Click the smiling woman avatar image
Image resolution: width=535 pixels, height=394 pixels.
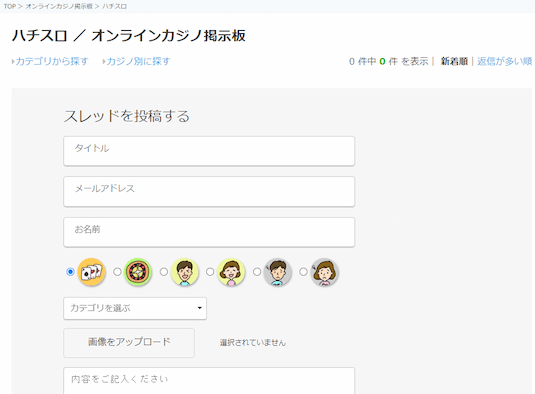point(231,272)
